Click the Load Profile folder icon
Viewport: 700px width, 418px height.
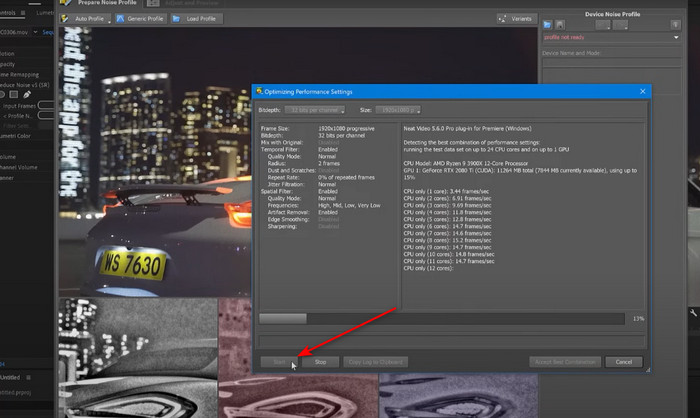pyautogui.click(x=176, y=19)
